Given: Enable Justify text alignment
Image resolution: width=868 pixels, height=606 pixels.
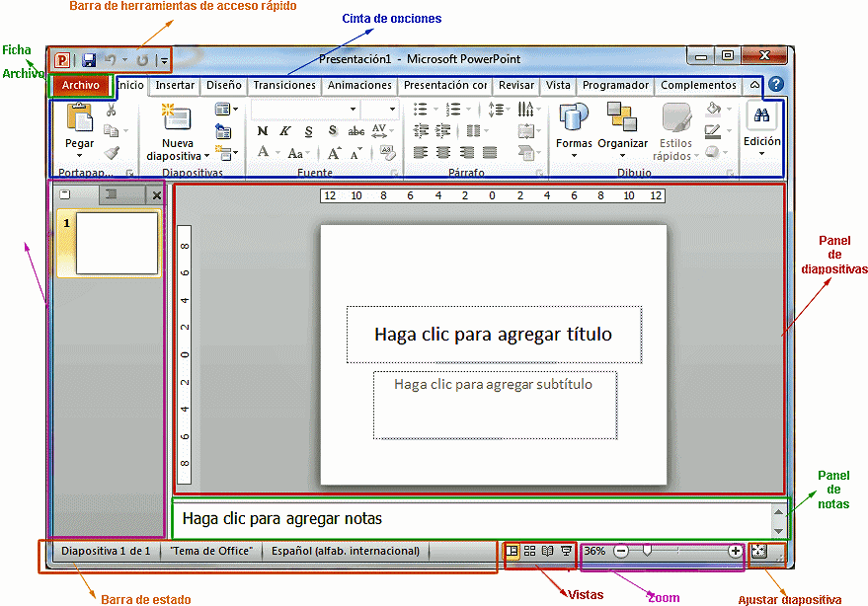Looking at the screenshot, I should (490, 152).
